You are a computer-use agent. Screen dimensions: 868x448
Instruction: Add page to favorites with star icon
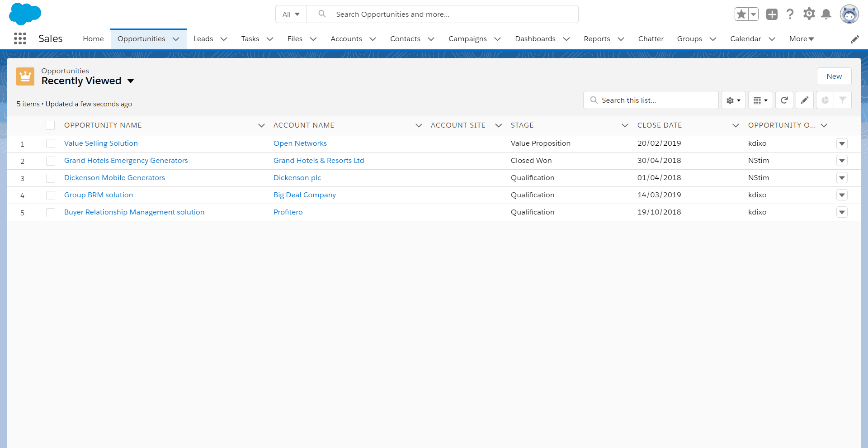point(741,14)
